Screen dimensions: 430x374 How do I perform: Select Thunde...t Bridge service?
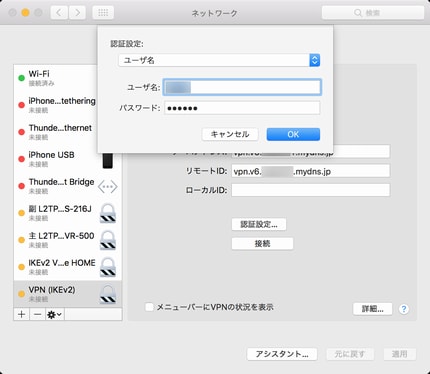pyautogui.click(x=68, y=186)
